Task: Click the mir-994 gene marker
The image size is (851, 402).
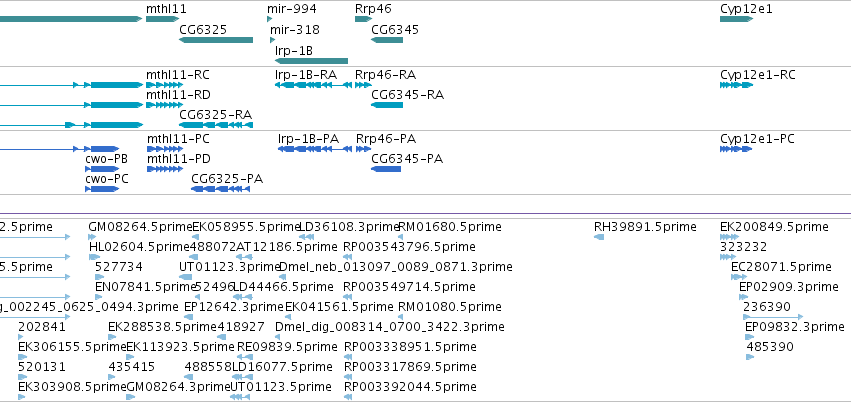Action: (x=270, y=19)
